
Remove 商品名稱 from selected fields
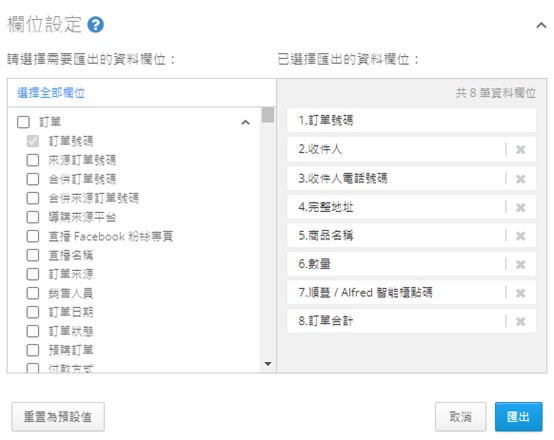point(520,236)
